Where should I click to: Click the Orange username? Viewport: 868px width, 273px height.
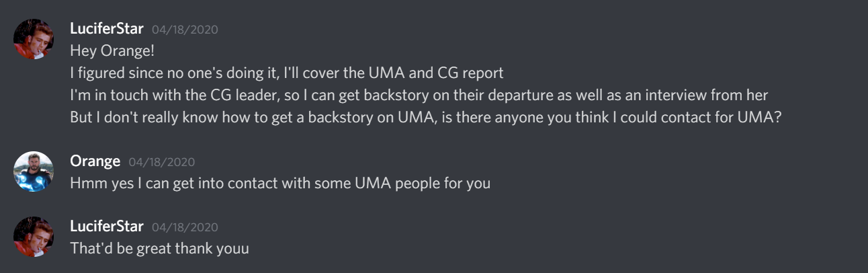[x=95, y=161]
